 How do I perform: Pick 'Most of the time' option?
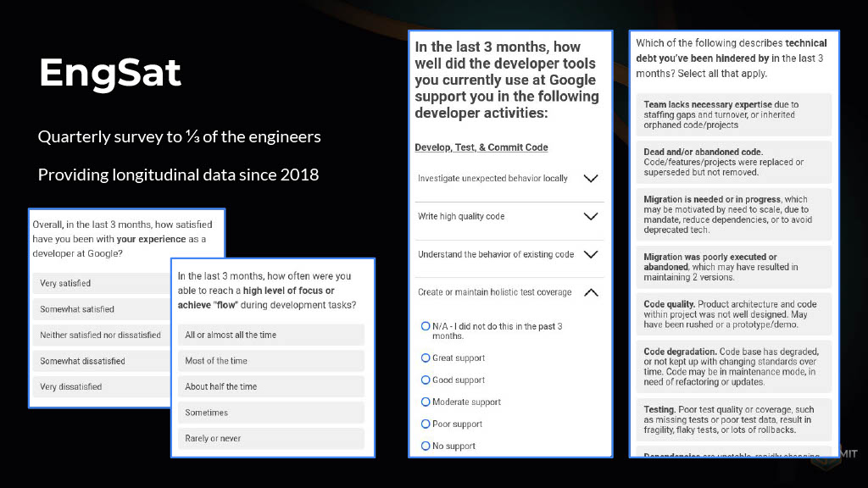click(x=271, y=361)
